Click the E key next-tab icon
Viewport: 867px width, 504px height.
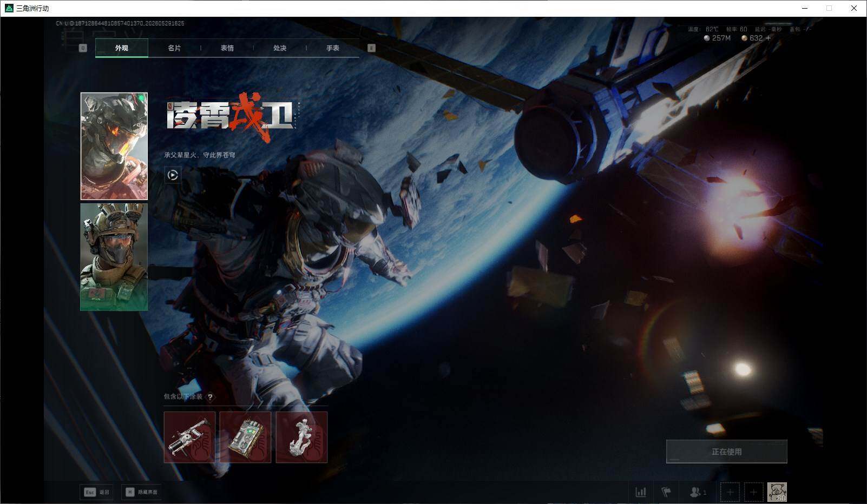coord(371,48)
